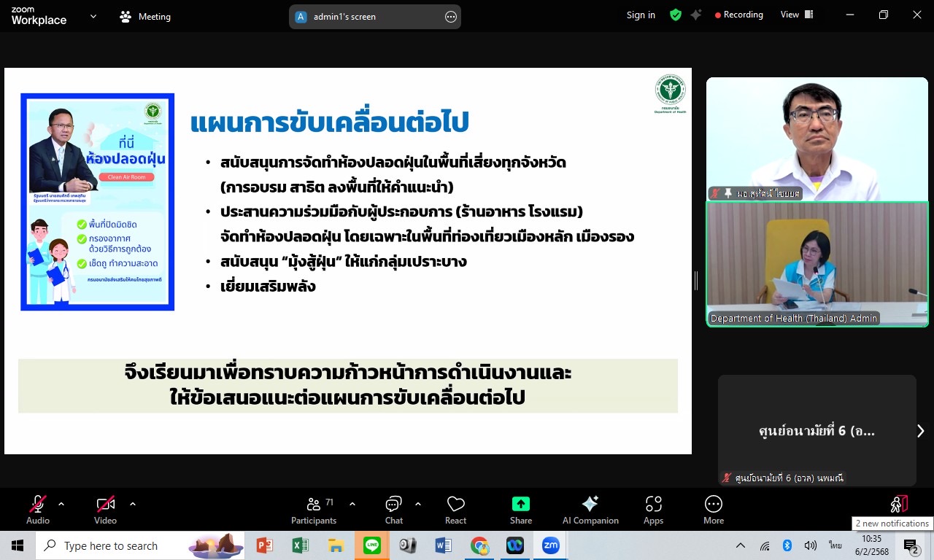
Task: Open the green meeting security shield
Action: [676, 15]
